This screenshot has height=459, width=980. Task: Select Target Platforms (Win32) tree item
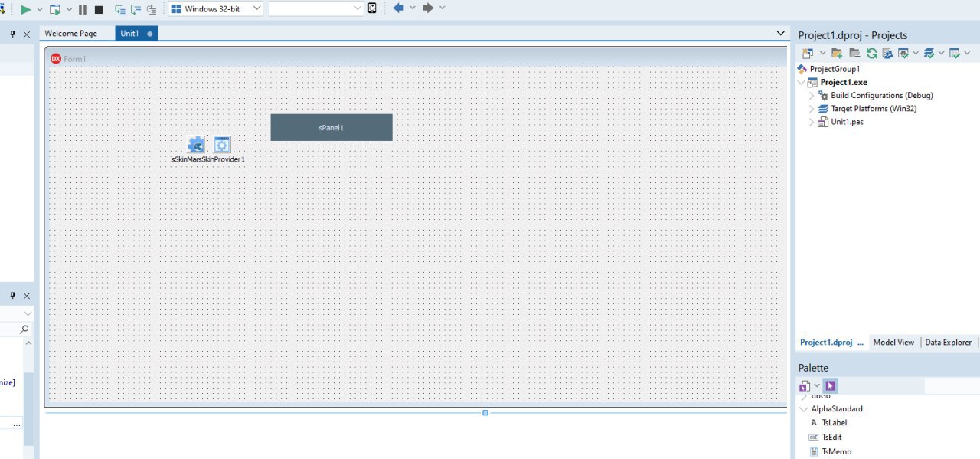[874, 109]
